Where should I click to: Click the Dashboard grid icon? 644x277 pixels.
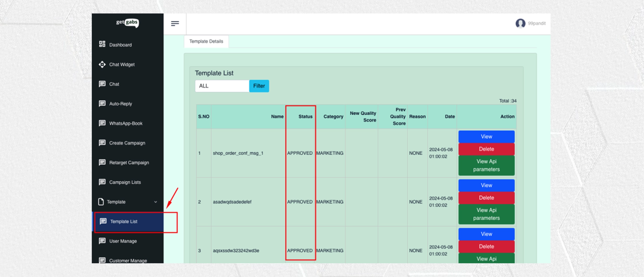pyautogui.click(x=102, y=44)
